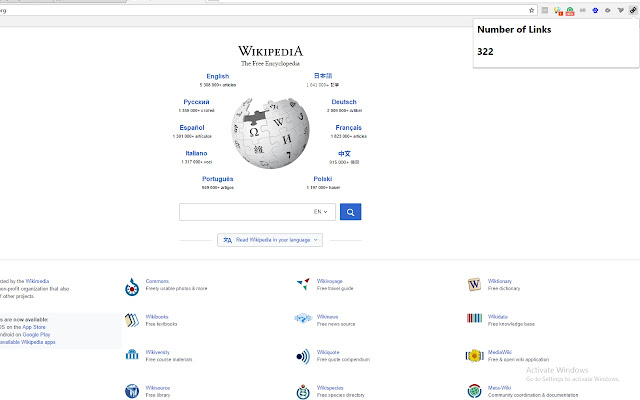This screenshot has width=640, height=400.
Task: Click the Meta-Wiki logo icon
Action: 474,391
